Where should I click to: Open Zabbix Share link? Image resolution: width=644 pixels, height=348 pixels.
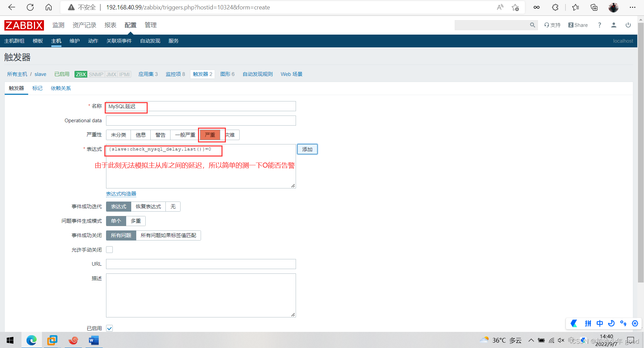(578, 25)
